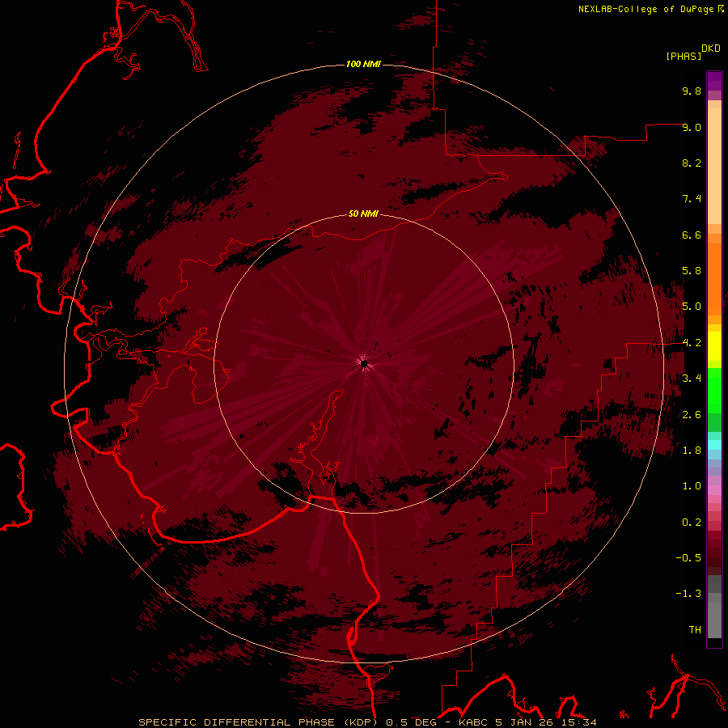Pick the cyan segment of the color bar
The height and width of the screenshot is (728, 728).
pos(714,444)
